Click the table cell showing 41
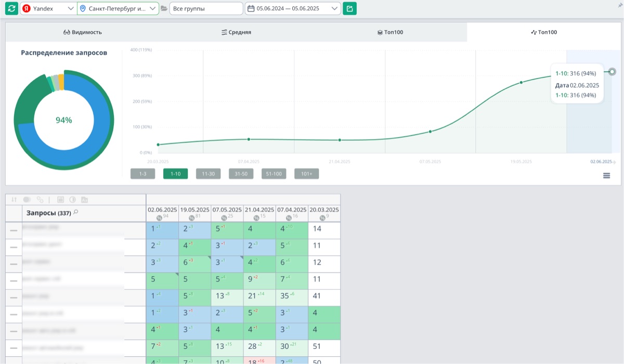Screen dimensions: 624x364 (324, 297)
